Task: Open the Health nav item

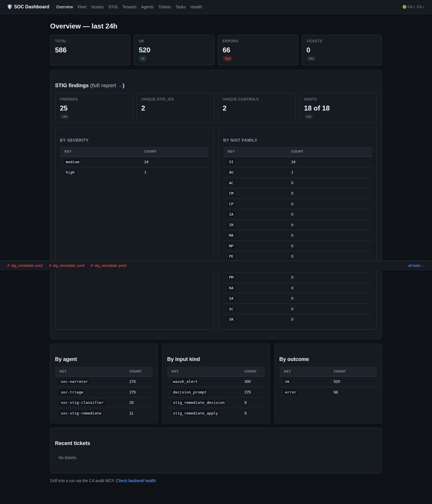Action: click(x=196, y=7)
